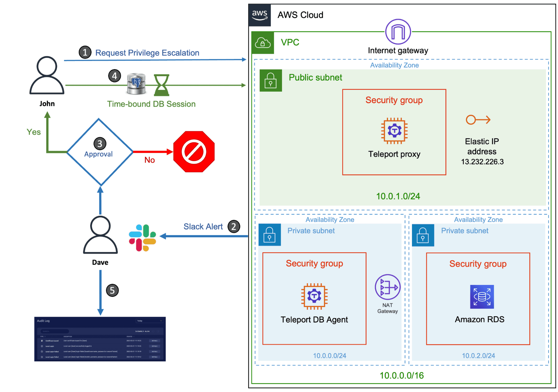Click the VPC CIDR 10.0.0.0/16
The height and width of the screenshot is (392, 558).
pos(401,376)
